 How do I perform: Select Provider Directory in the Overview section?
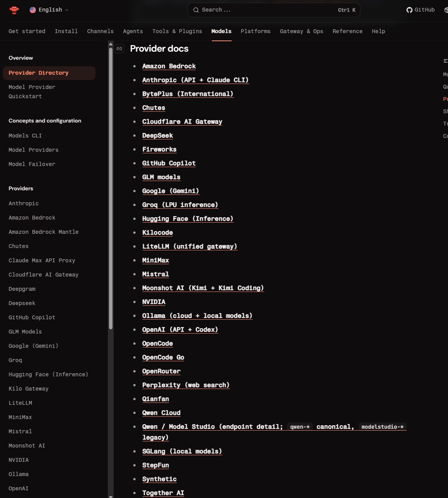pyautogui.click(x=39, y=73)
